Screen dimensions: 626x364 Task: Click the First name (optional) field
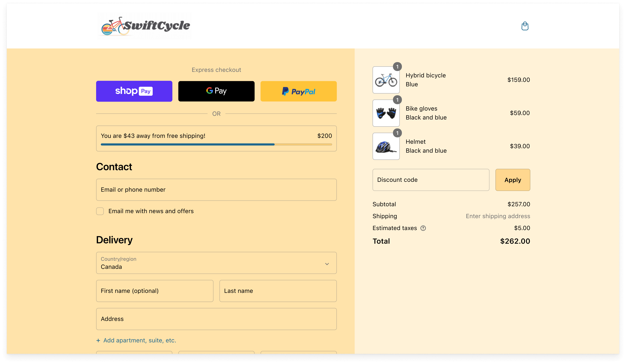[x=155, y=291]
